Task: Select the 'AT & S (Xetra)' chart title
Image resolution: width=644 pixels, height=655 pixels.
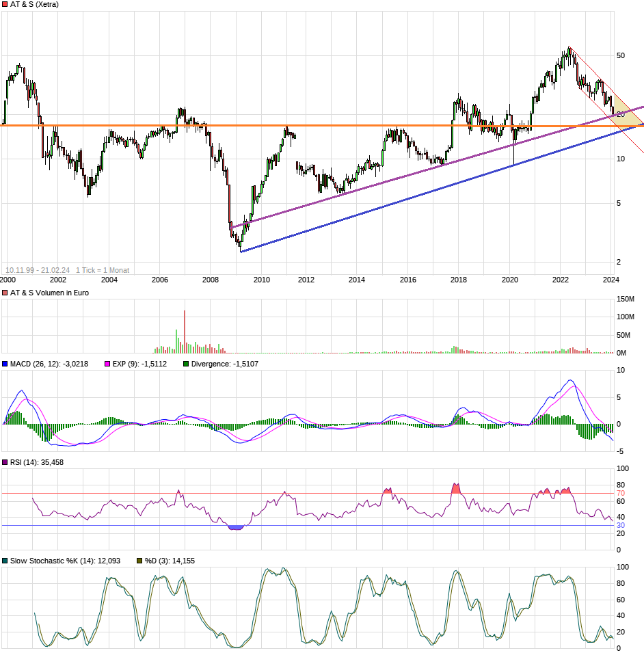Action: point(34,4)
